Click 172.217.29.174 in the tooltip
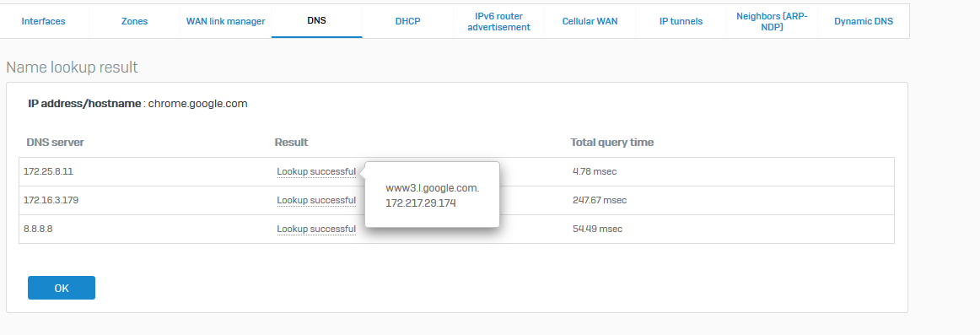 (421, 203)
